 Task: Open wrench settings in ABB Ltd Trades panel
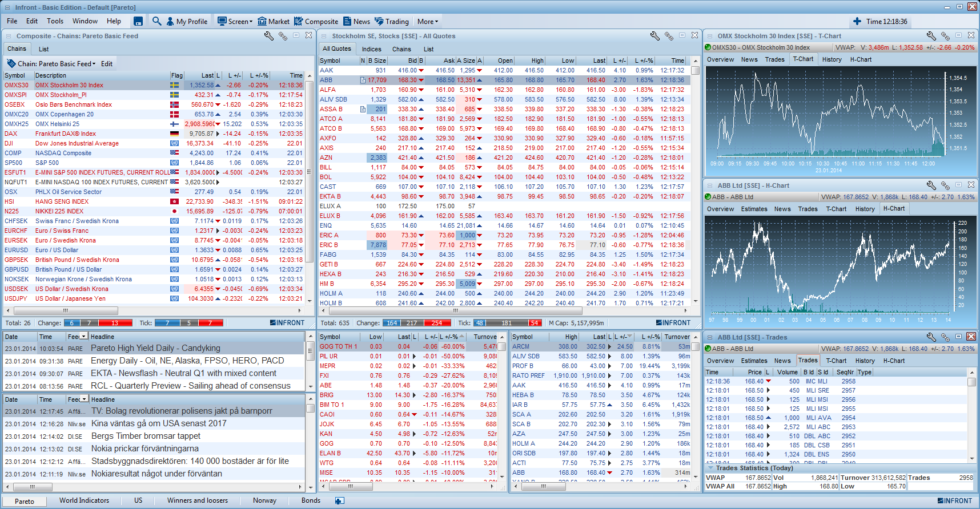(x=931, y=337)
